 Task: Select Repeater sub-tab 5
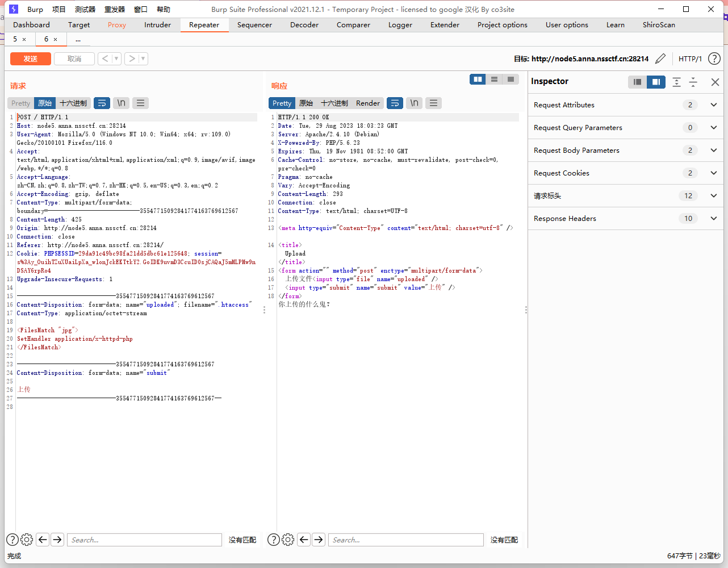click(x=15, y=39)
